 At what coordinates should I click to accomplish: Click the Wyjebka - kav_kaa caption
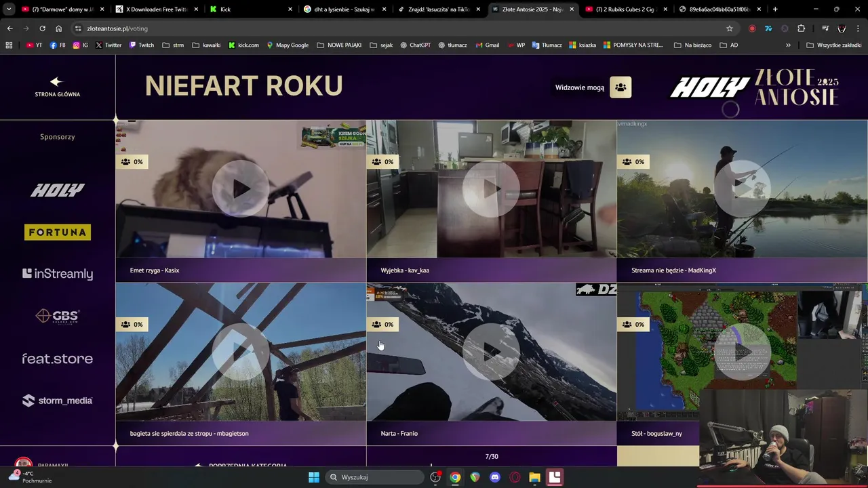(x=405, y=270)
